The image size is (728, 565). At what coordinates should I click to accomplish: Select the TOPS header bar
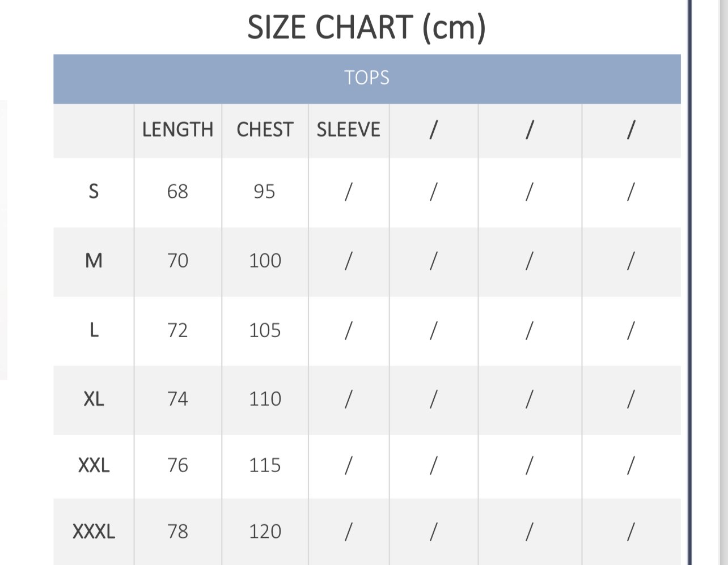coord(367,78)
